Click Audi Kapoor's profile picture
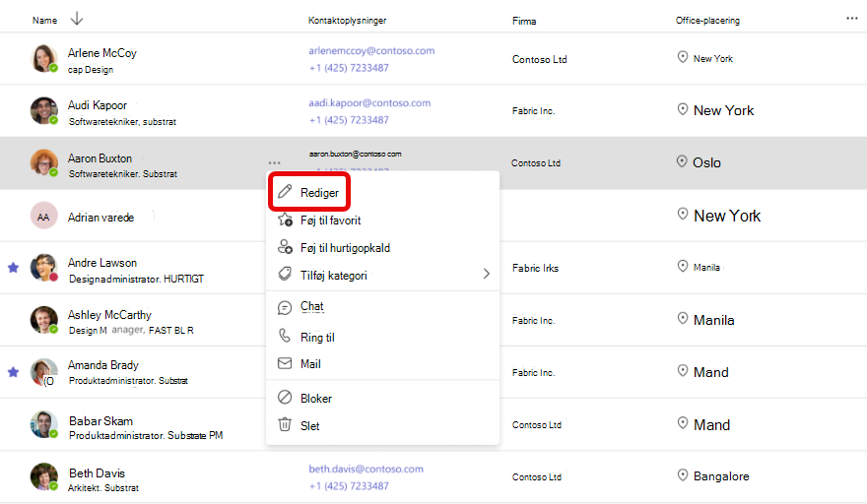 click(x=43, y=110)
